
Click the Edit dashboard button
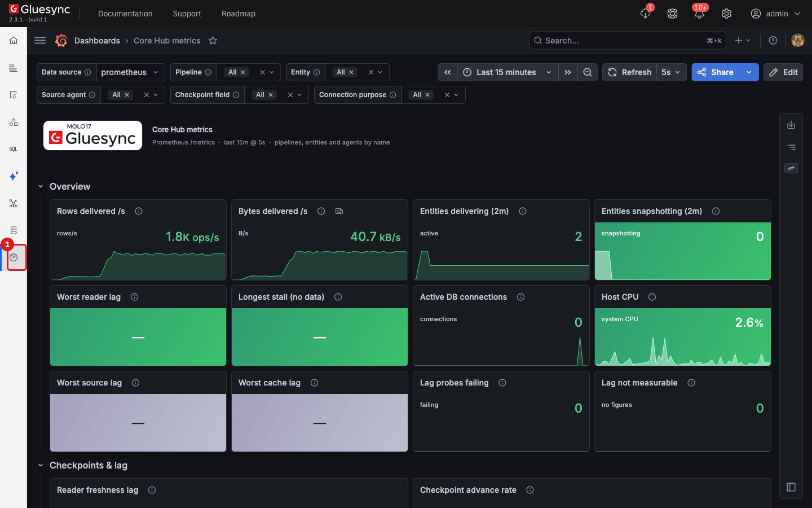pyautogui.click(x=783, y=72)
